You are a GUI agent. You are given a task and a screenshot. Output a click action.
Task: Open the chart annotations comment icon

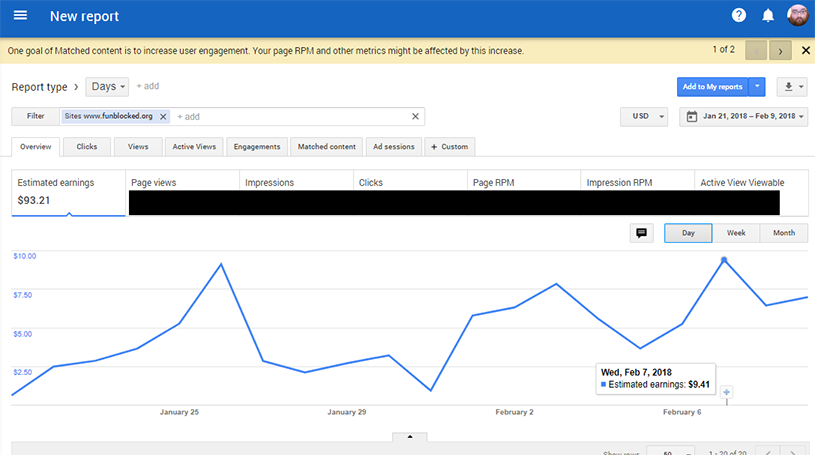[x=641, y=233]
